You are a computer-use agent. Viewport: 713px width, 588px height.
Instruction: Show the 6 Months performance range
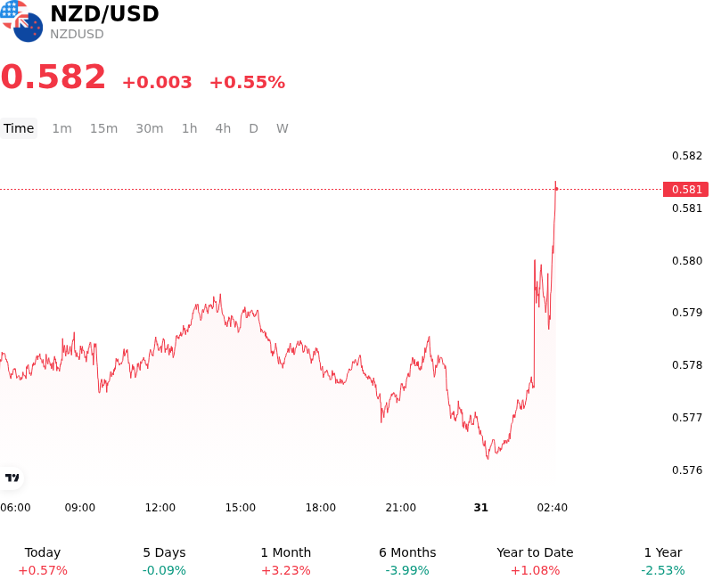coord(407,561)
